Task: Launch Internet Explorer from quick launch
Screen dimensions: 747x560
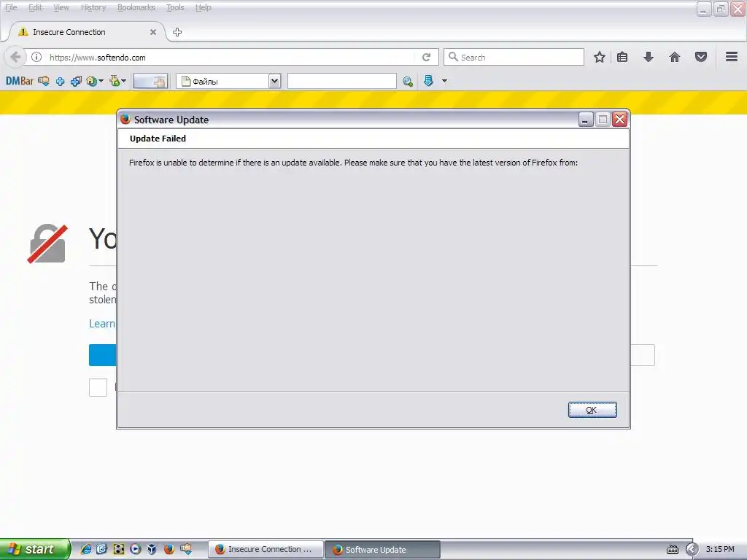Action: pos(86,549)
